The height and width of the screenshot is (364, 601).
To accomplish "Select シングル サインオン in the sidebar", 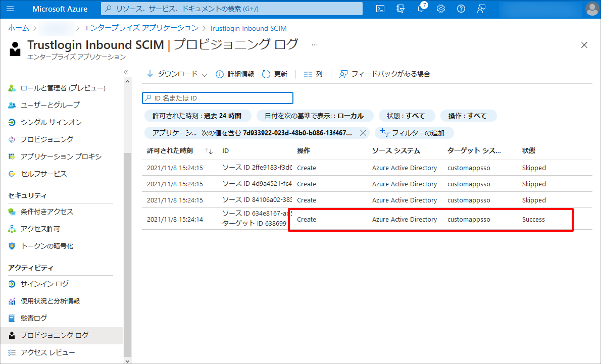I will 51,122.
